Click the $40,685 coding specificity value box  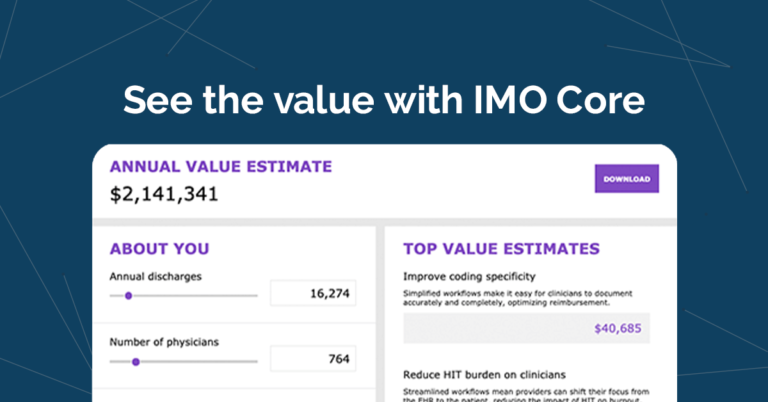(x=526, y=328)
